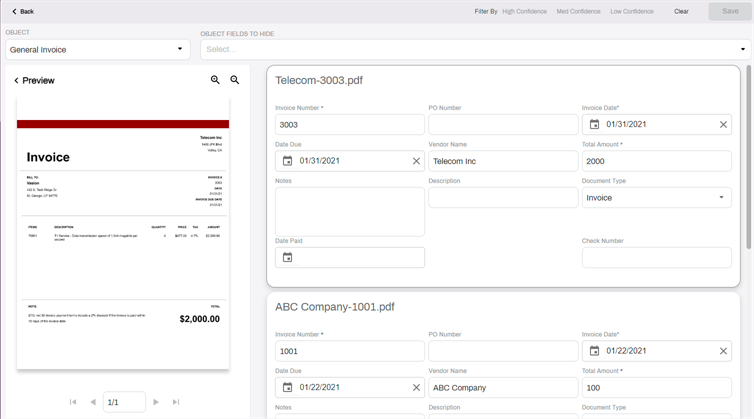Click the Back arrow button
754x419 pixels.
pos(23,11)
